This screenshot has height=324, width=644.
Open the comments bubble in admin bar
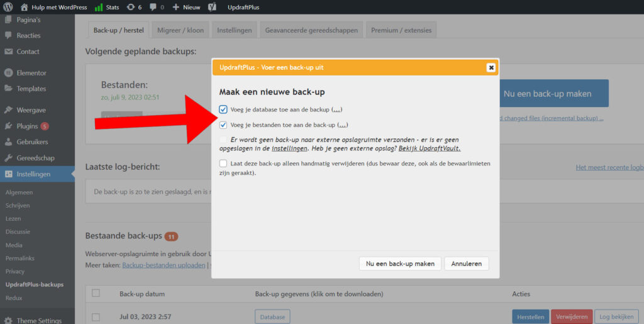pos(153,7)
